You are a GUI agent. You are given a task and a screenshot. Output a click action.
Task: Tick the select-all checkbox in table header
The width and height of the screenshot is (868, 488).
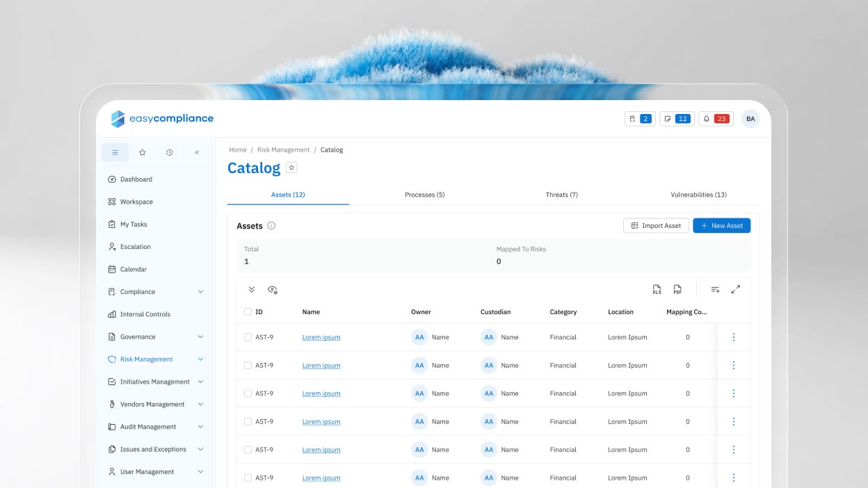coord(248,312)
